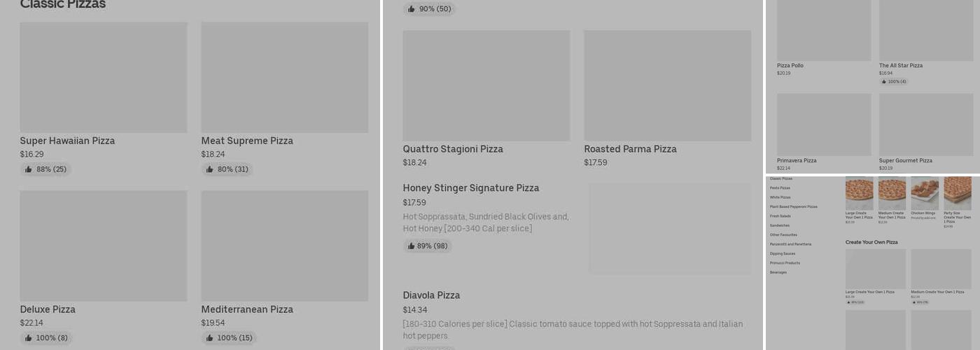Click the Party Size Create Your Own photo
The image size is (980, 350).
tap(957, 193)
